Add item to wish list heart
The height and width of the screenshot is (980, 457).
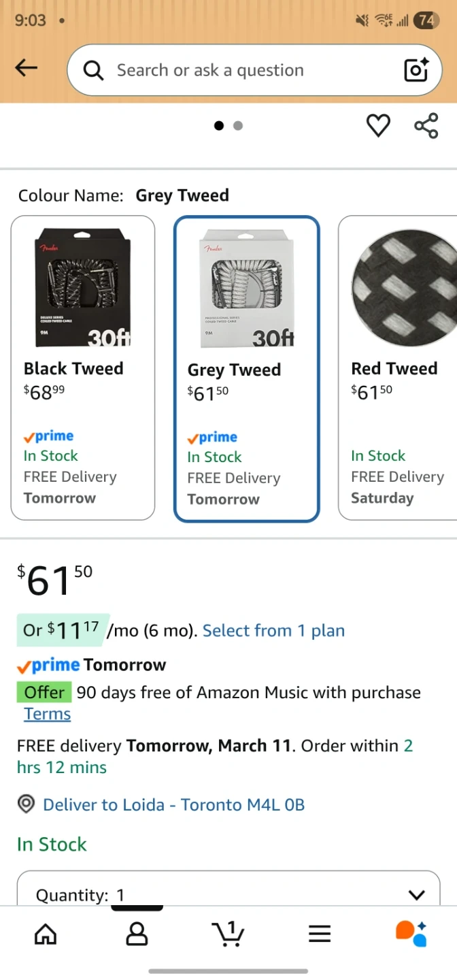point(378,125)
